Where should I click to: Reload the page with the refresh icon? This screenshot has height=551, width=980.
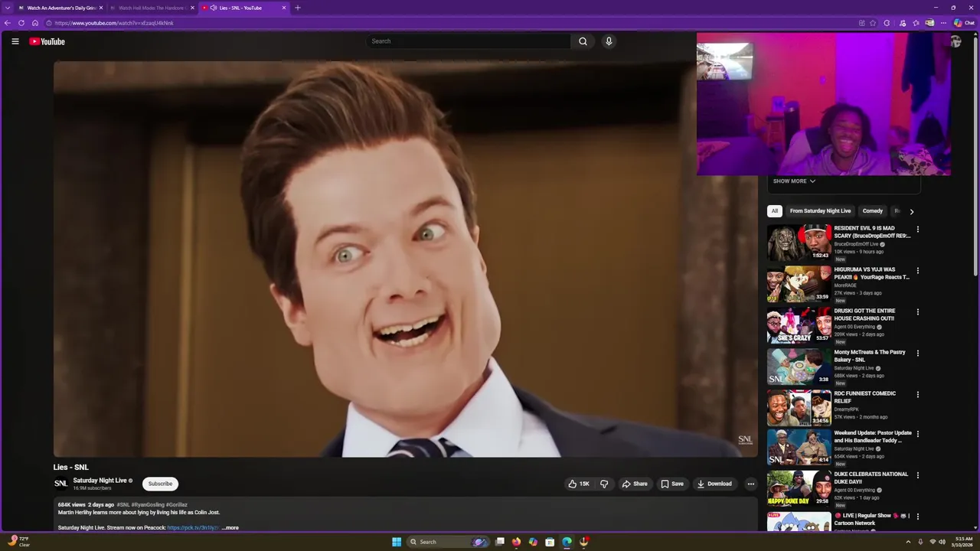coord(21,23)
